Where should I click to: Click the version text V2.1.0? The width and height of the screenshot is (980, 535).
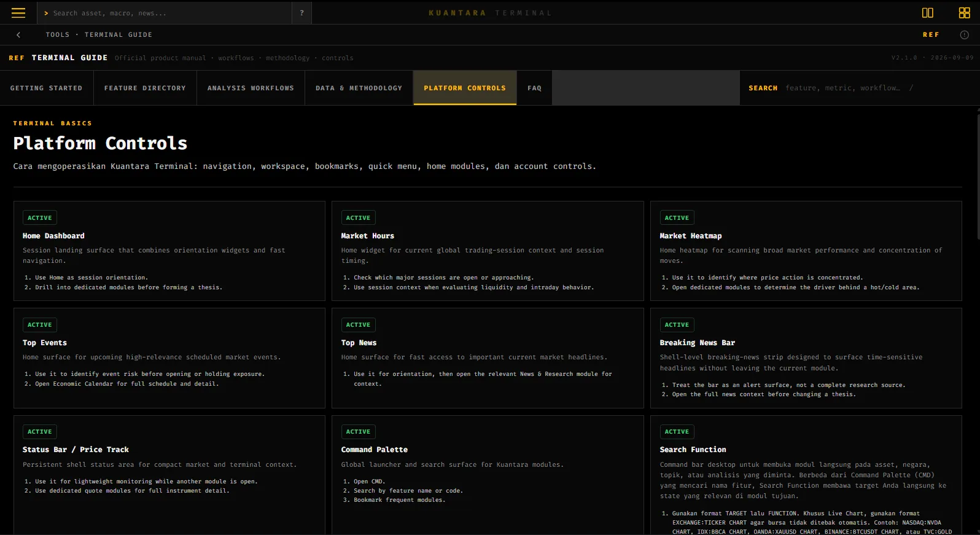pyautogui.click(x=904, y=58)
